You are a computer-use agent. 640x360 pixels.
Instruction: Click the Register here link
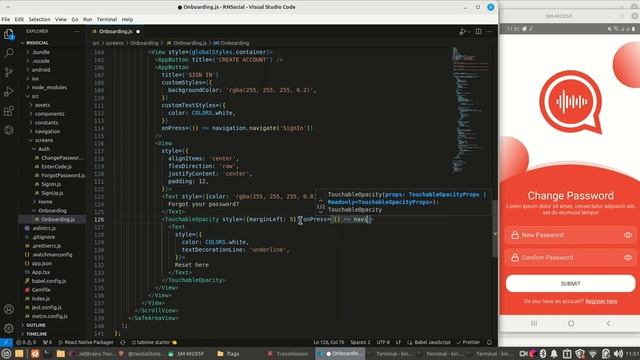pyautogui.click(x=601, y=301)
